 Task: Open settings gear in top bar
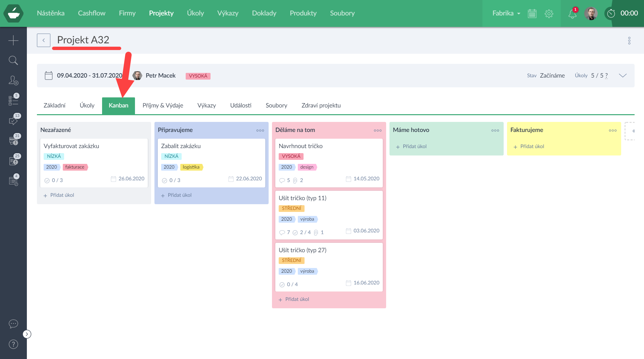pos(549,14)
